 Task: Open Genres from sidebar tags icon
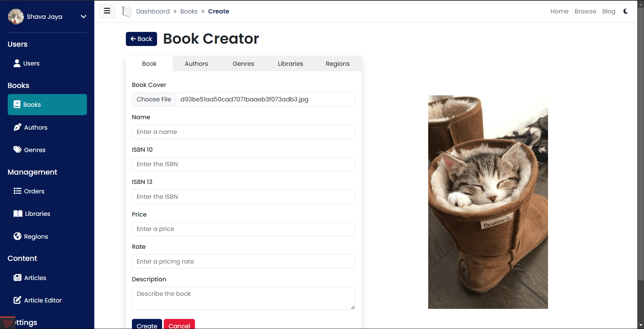click(x=17, y=150)
